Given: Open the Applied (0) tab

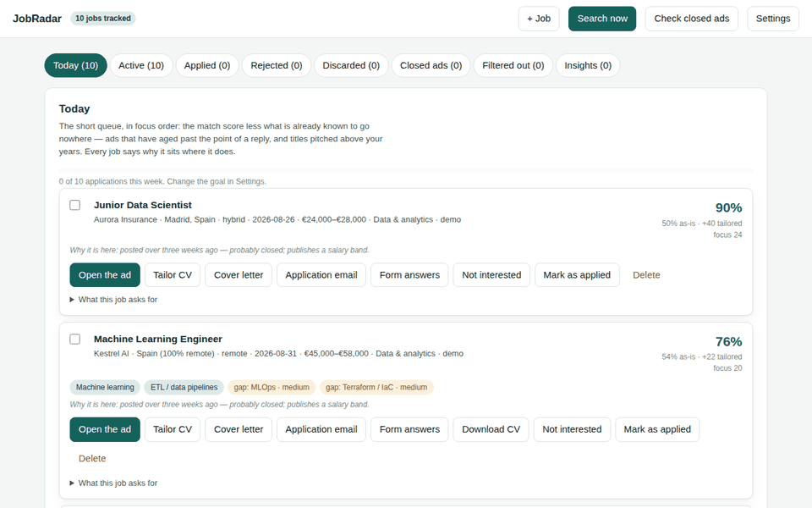Looking at the screenshot, I should 207,65.
